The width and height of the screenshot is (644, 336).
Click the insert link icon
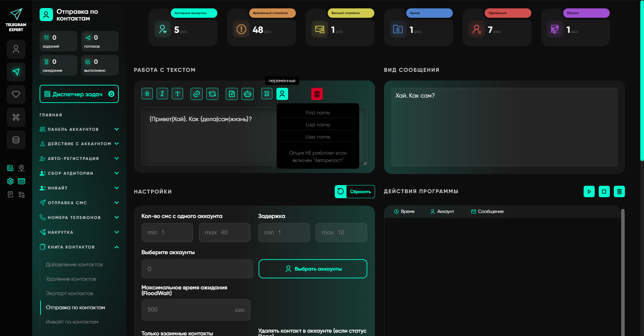coord(196,94)
